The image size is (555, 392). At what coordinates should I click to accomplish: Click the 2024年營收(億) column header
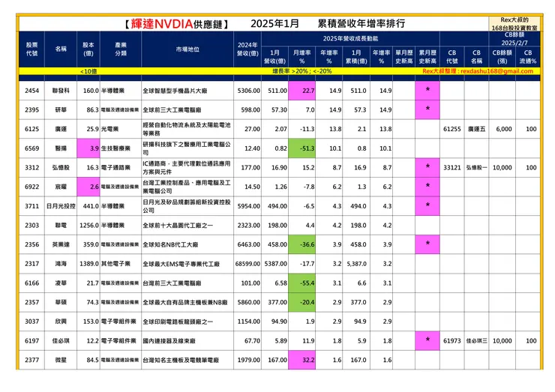pyautogui.click(x=247, y=49)
